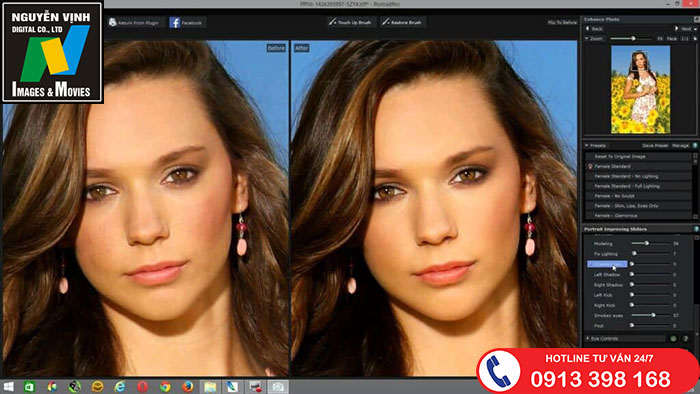Open File Explorer from taskbar
Image resolution: width=700 pixels, height=394 pixels.
[x=210, y=387]
